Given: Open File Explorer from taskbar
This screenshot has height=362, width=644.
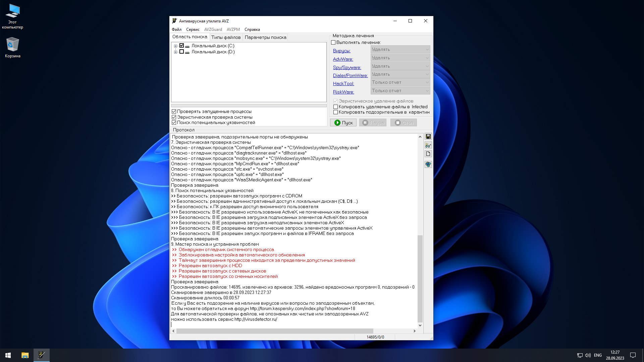Looking at the screenshot, I should point(25,355).
